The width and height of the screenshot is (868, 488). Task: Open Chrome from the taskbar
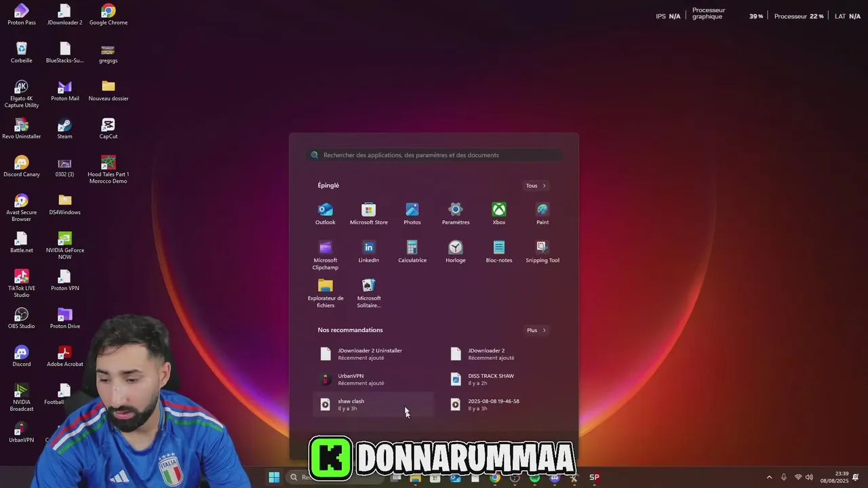[495, 477]
